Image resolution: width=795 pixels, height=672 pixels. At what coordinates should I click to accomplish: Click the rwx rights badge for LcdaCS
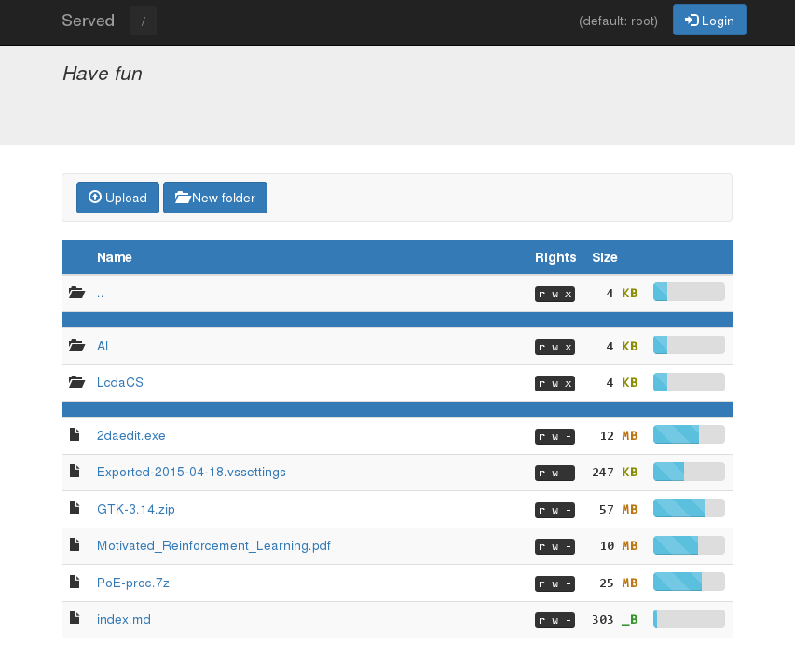(555, 383)
